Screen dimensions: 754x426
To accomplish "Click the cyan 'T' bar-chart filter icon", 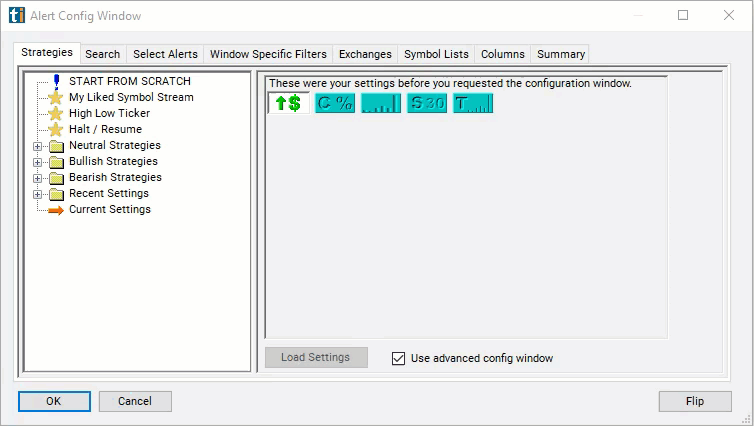I will pyautogui.click(x=473, y=103).
